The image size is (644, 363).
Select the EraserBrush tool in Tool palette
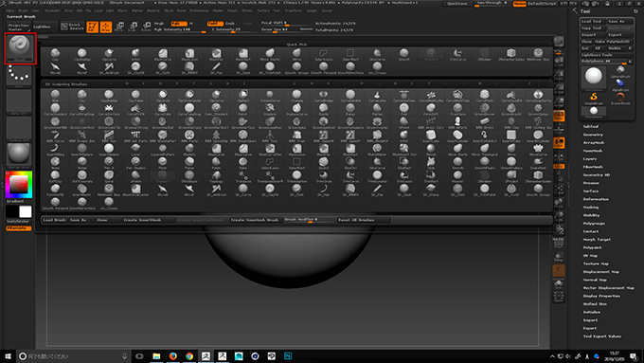coord(621,98)
